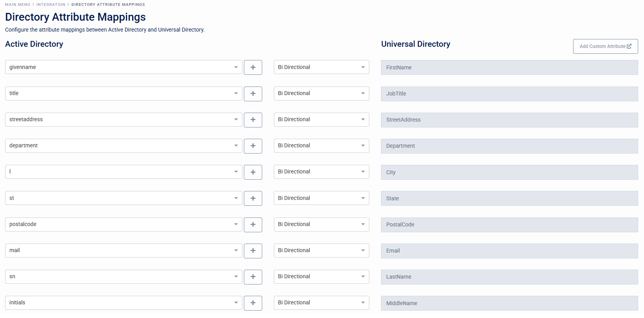Viewport: 644px width, 318px height.
Task: Click the Add Custom Attribute button
Action: coord(605,46)
